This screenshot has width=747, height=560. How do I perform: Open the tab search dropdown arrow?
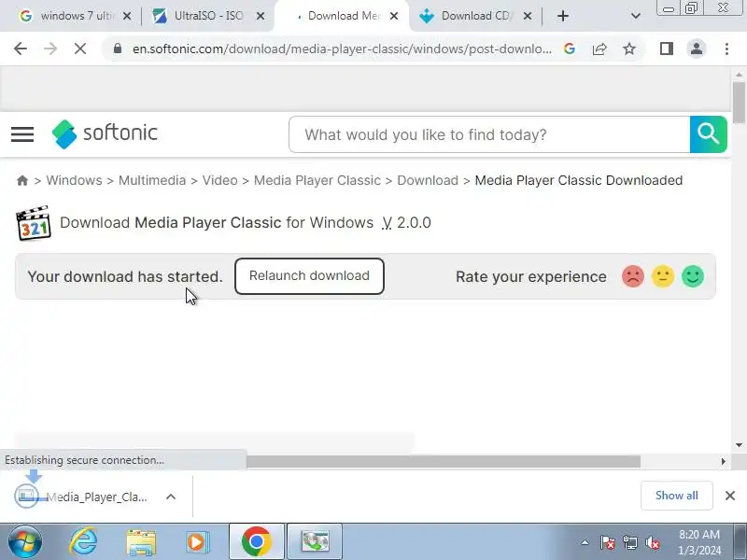pyautogui.click(x=635, y=16)
